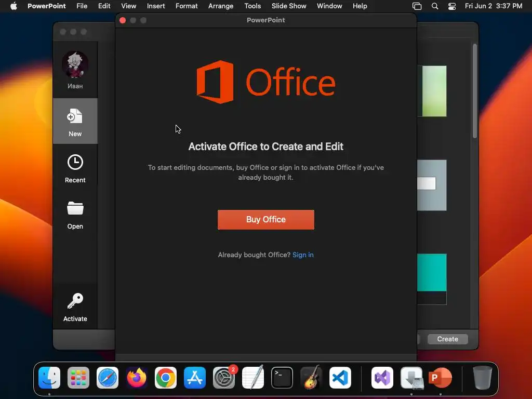Launch Terminal from the Dock

pos(282,378)
